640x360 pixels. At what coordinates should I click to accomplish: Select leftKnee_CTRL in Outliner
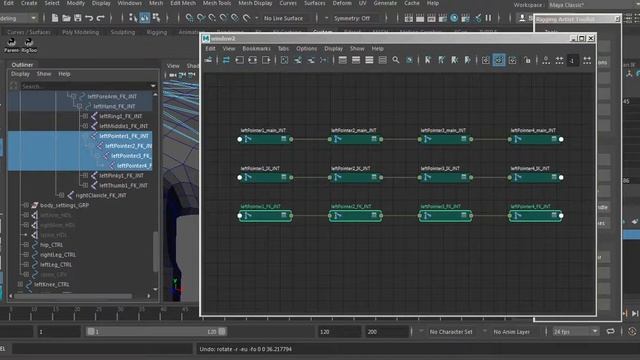tap(51, 284)
